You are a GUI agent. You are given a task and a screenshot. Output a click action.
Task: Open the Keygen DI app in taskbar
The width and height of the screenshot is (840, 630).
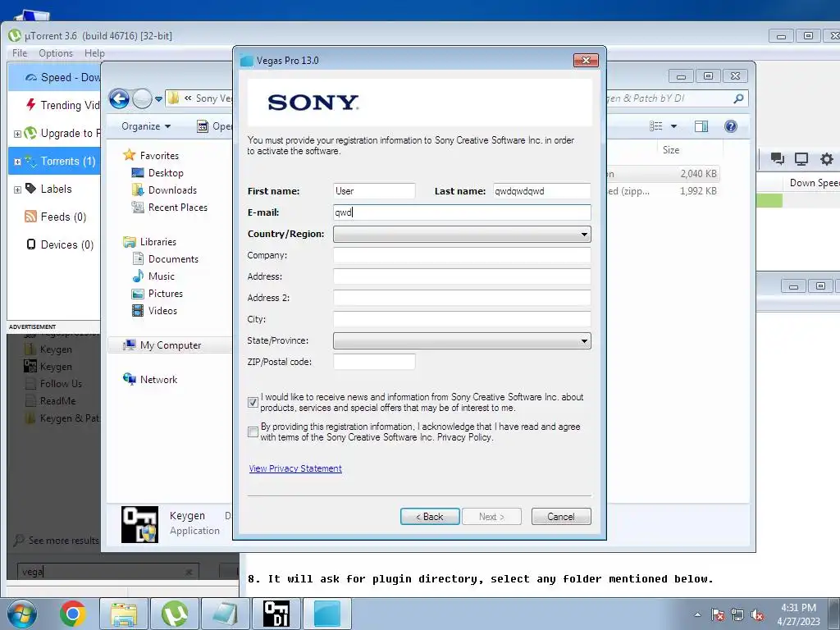pos(276,614)
